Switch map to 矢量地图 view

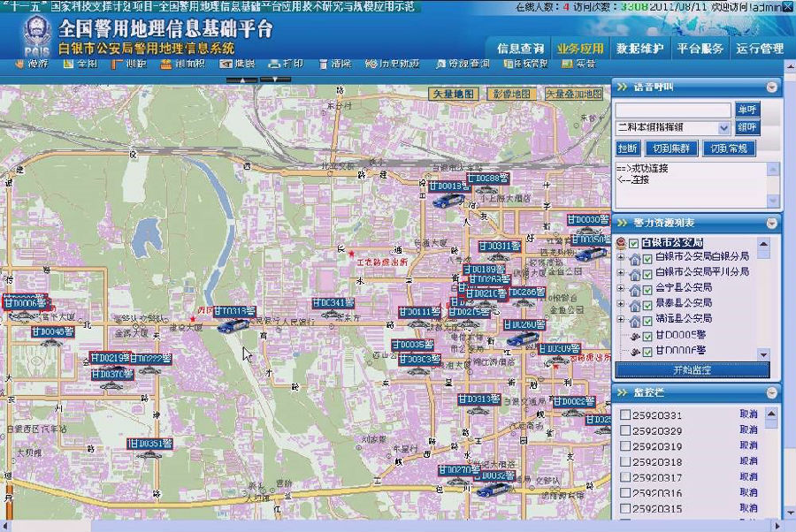pos(454,94)
